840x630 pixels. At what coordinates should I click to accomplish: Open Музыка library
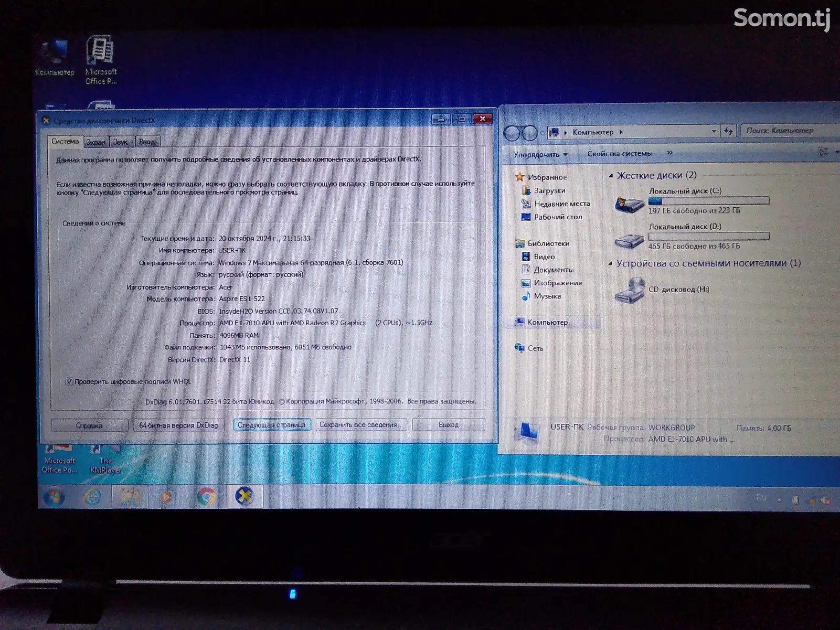(541, 296)
